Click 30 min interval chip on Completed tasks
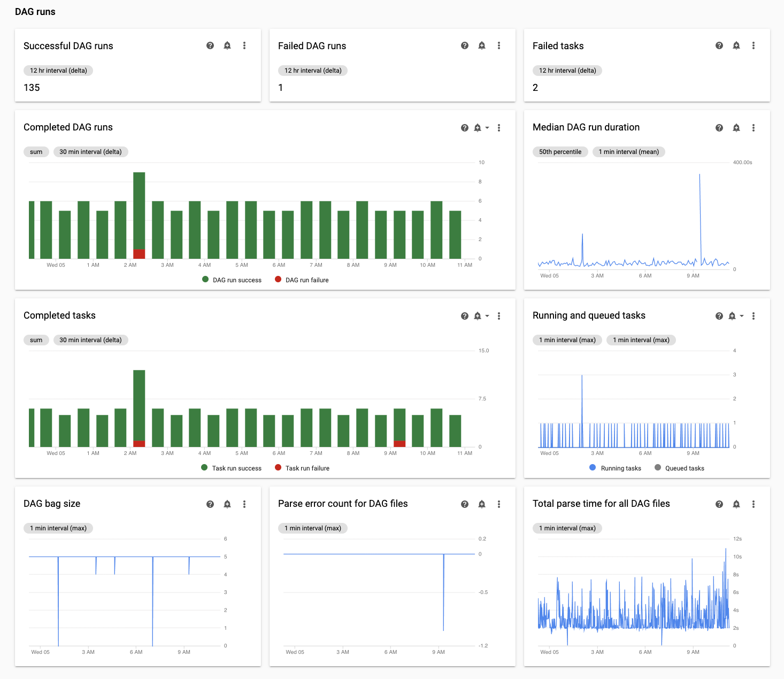The height and width of the screenshot is (679, 784). click(x=90, y=340)
